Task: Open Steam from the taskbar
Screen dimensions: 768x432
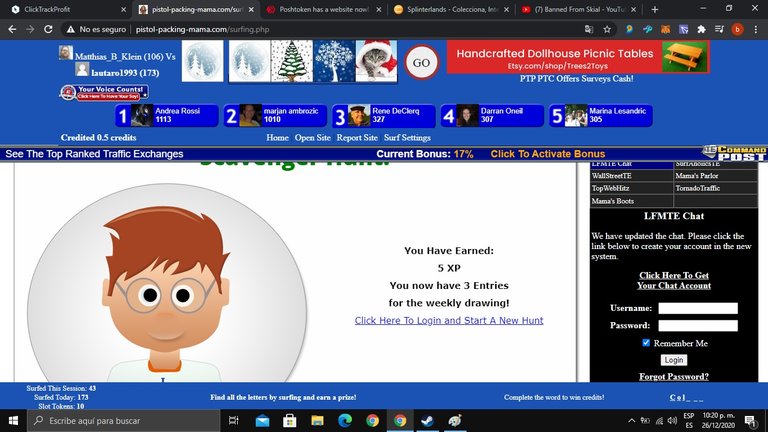Action: tap(428, 421)
